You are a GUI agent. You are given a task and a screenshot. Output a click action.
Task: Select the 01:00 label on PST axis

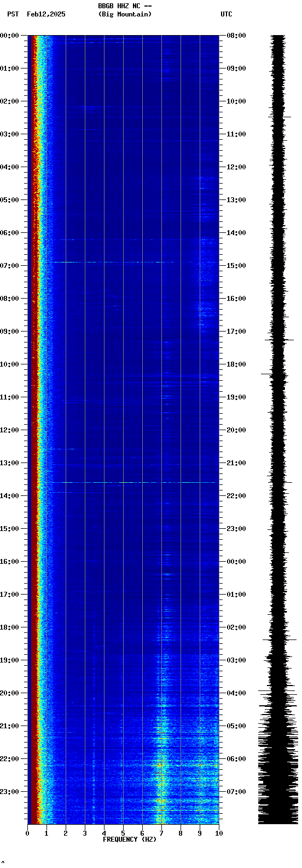pos(10,68)
